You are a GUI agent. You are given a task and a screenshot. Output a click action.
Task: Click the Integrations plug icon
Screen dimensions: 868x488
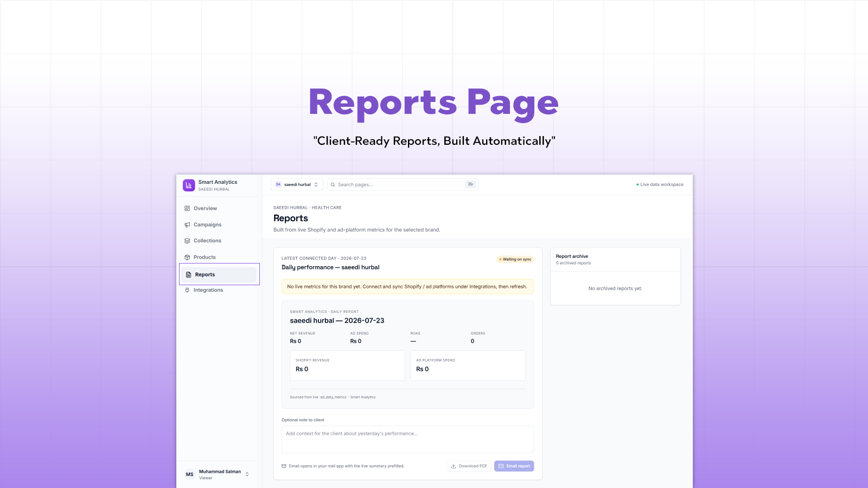tap(187, 290)
